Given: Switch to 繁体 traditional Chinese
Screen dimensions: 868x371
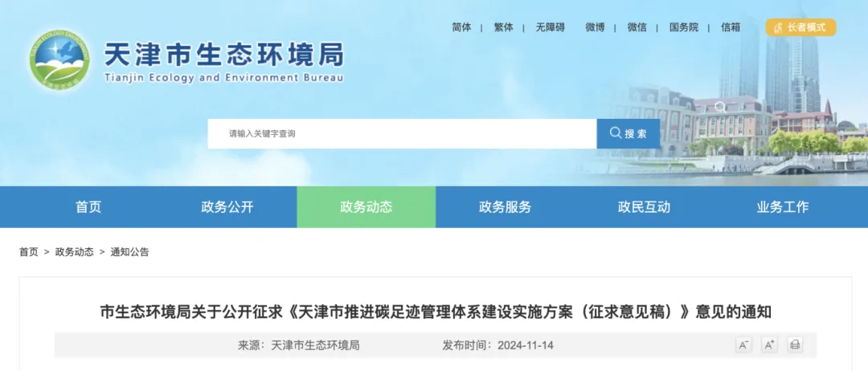Looking at the screenshot, I should click(504, 27).
